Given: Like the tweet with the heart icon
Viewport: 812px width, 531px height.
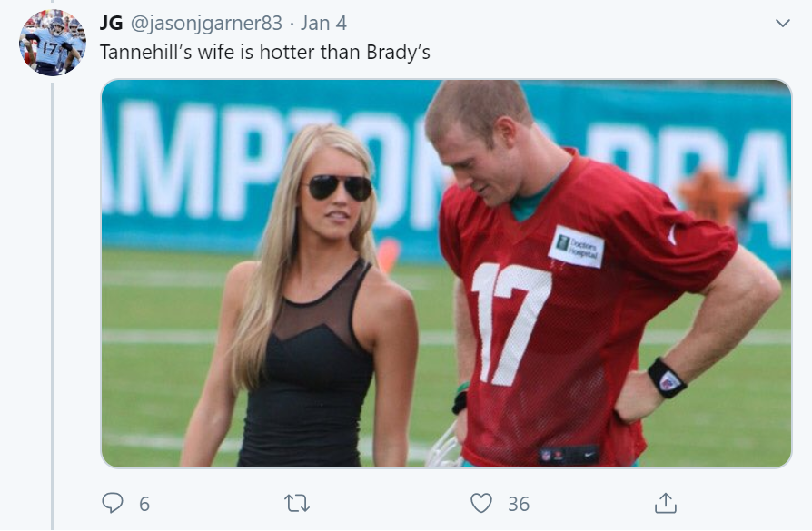Looking at the screenshot, I should point(481,503).
